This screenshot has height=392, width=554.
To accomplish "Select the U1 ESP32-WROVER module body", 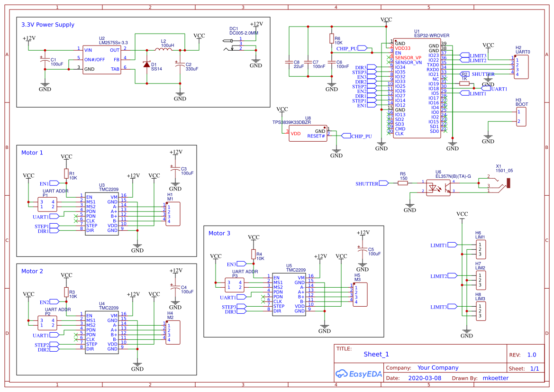I will 417,88.
